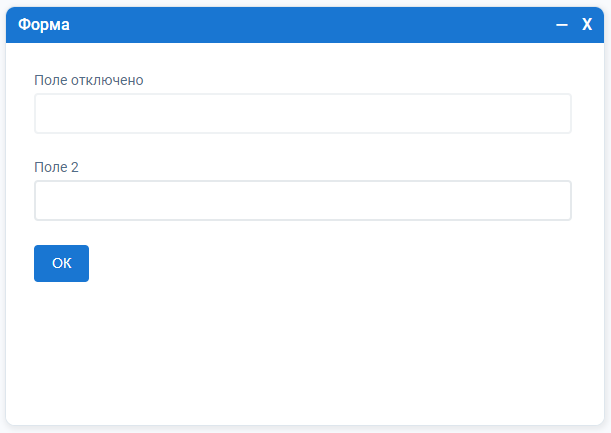Focus the Поле 2 text input

point(302,200)
